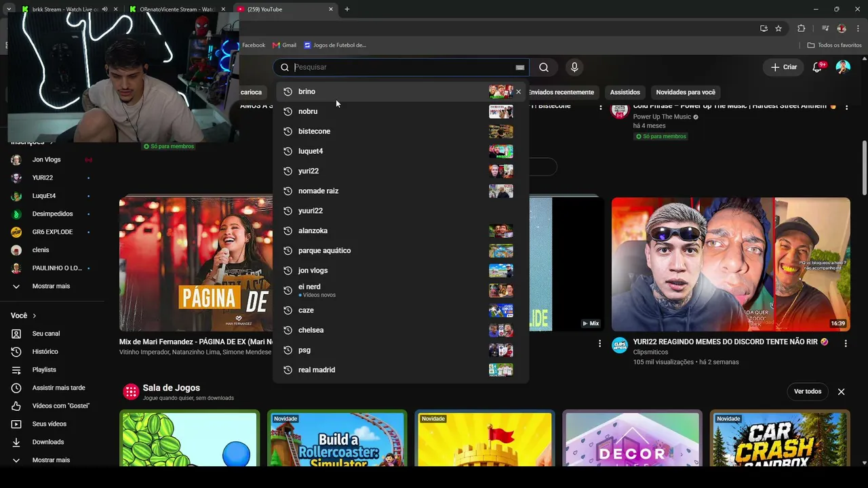The width and height of the screenshot is (868, 488).
Task: Expand Mostrar mais below Downloads
Action: 52,460
